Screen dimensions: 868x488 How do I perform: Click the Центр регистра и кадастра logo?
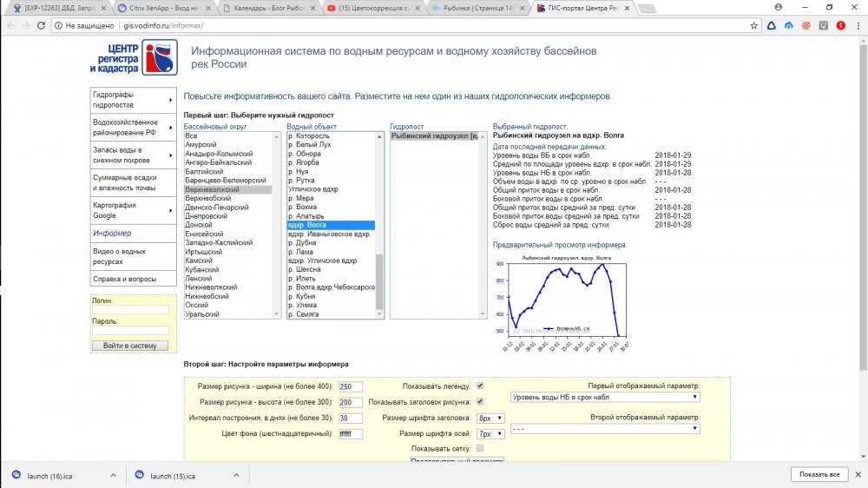pos(134,57)
